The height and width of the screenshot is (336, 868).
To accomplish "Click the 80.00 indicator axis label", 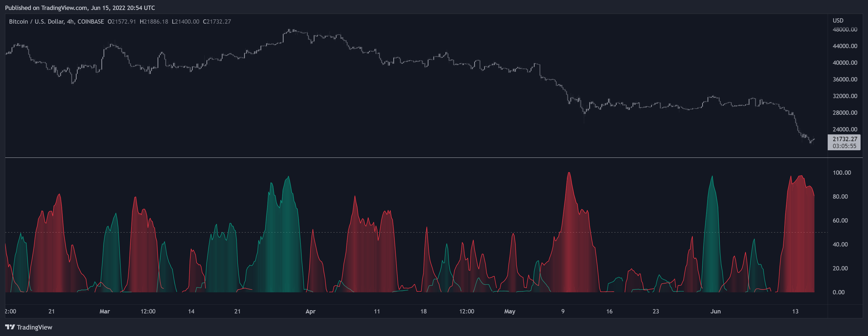I will 840,196.
